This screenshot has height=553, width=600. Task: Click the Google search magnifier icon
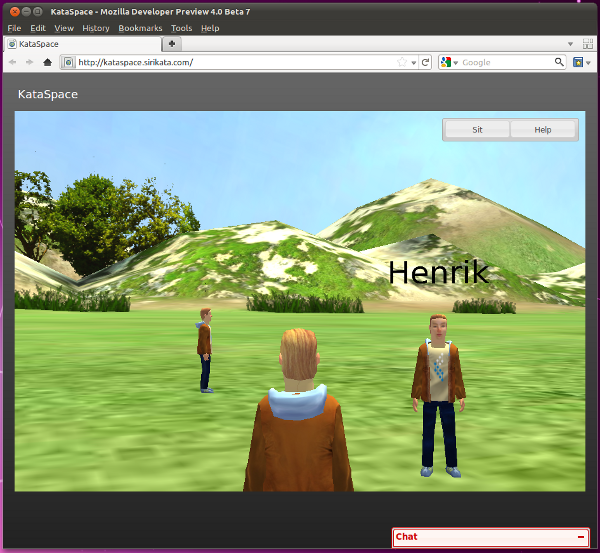tap(559, 62)
